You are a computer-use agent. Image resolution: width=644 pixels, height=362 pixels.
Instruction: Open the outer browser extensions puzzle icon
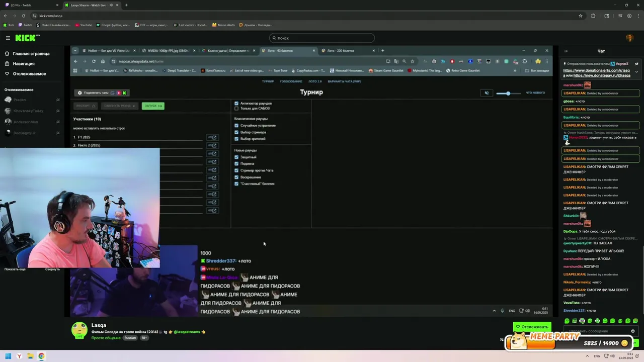click(593, 16)
